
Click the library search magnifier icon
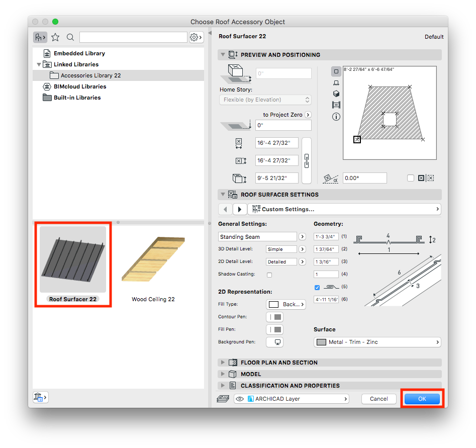tap(70, 37)
